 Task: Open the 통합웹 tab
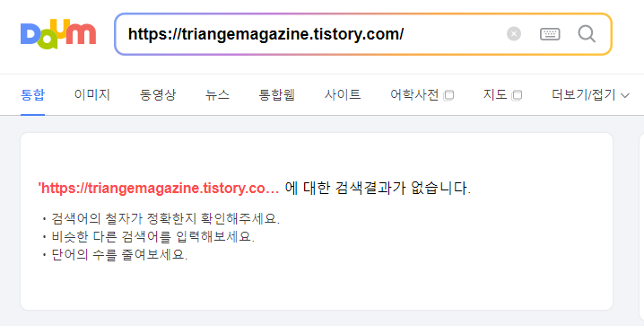click(277, 95)
